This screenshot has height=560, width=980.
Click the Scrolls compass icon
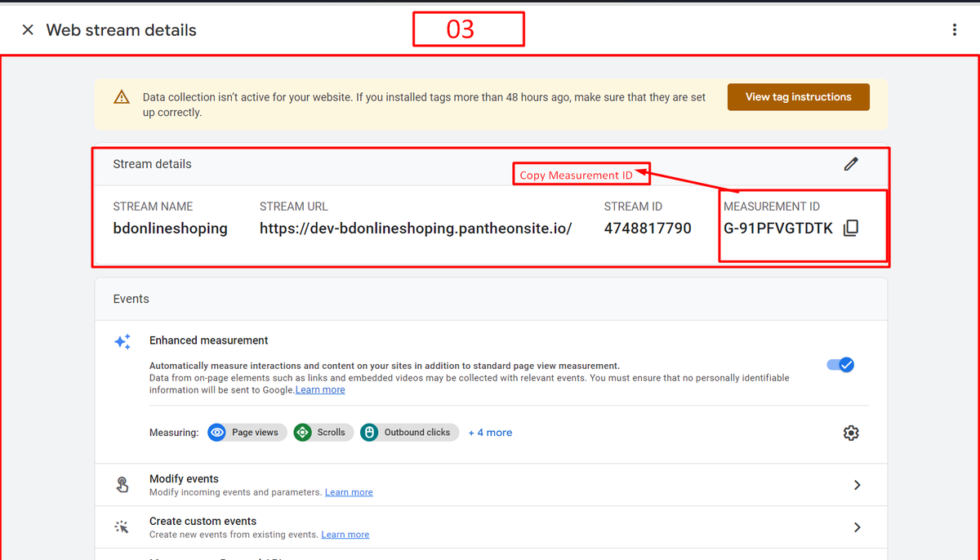click(302, 433)
